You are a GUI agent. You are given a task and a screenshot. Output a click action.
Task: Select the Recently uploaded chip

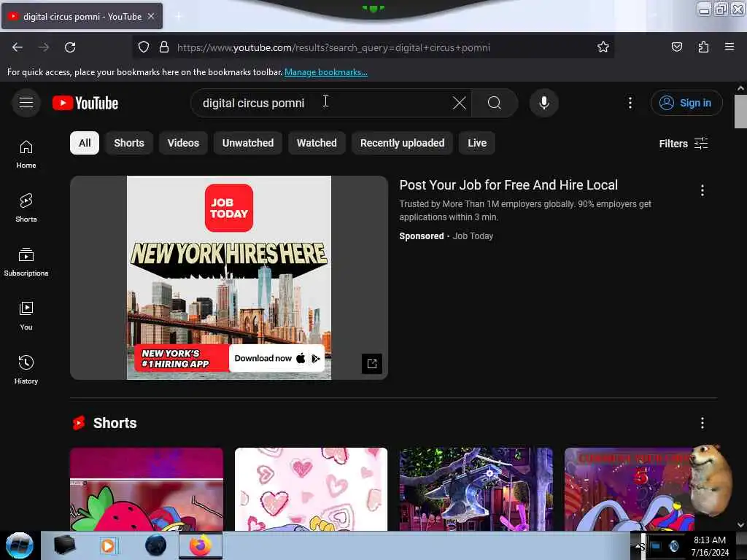pos(403,143)
